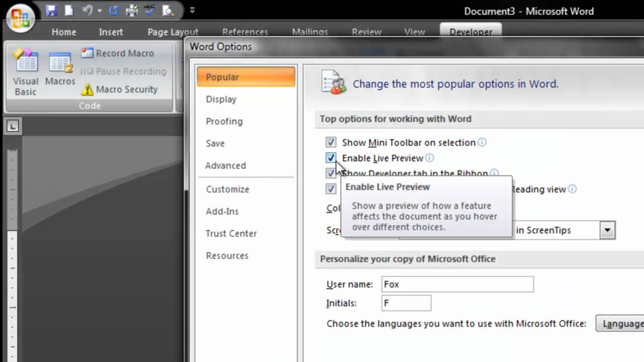Screen dimensions: 644x362
Task: Select the Proofing category
Action: tap(246, 121)
